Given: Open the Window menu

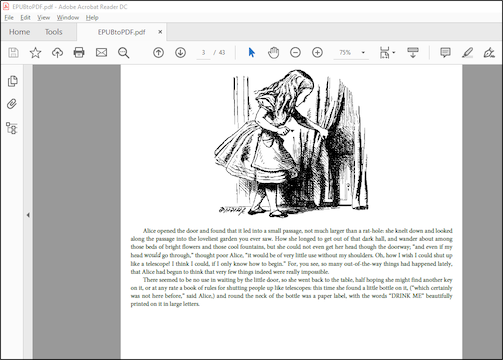Looking at the screenshot, I should 68,17.
